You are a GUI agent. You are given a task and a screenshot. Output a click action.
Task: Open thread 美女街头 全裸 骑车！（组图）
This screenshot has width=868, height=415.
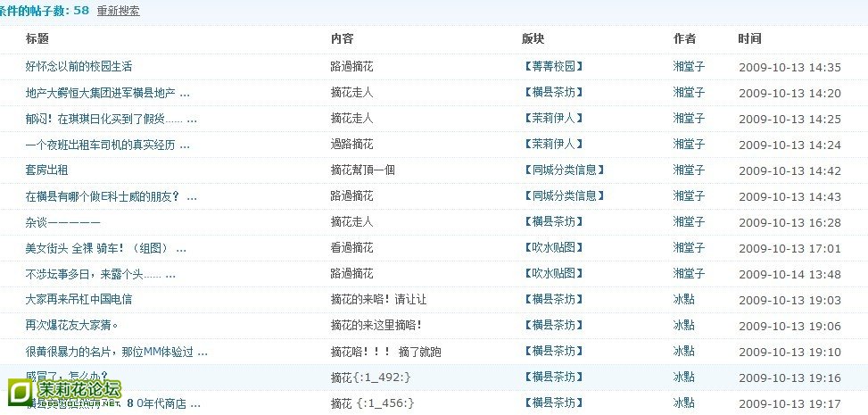click(106, 248)
